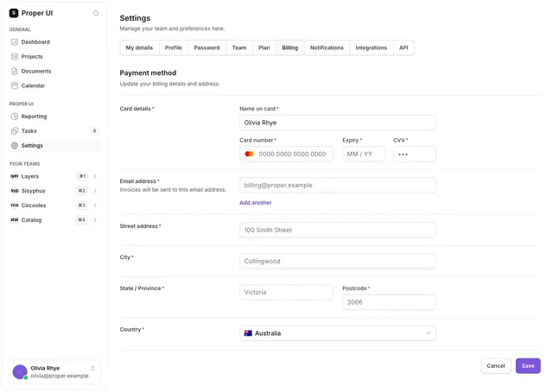Click the Cancel button
Viewport: 553px width, 392px height.
point(495,366)
